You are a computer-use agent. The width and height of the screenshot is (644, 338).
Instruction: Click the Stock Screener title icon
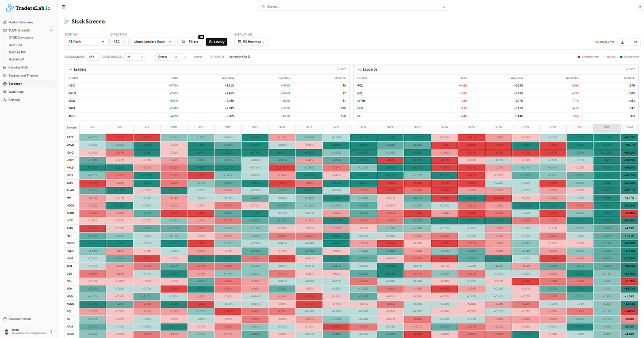(66, 21)
